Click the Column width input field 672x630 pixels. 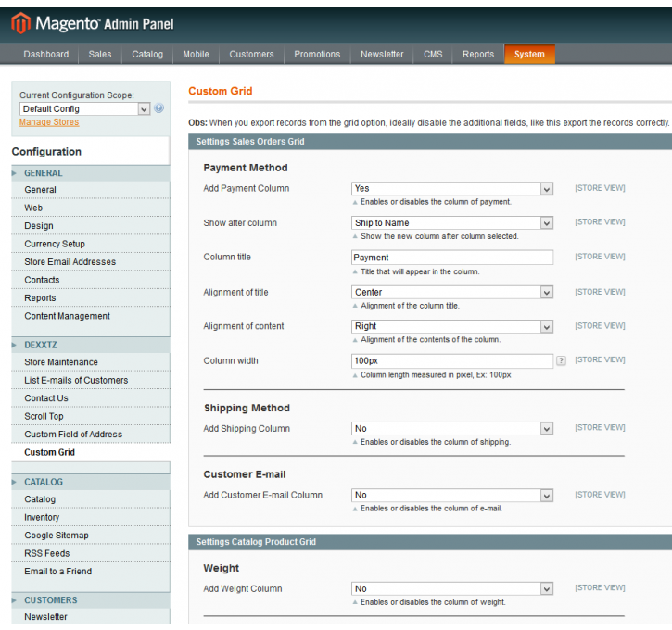click(x=452, y=361)
